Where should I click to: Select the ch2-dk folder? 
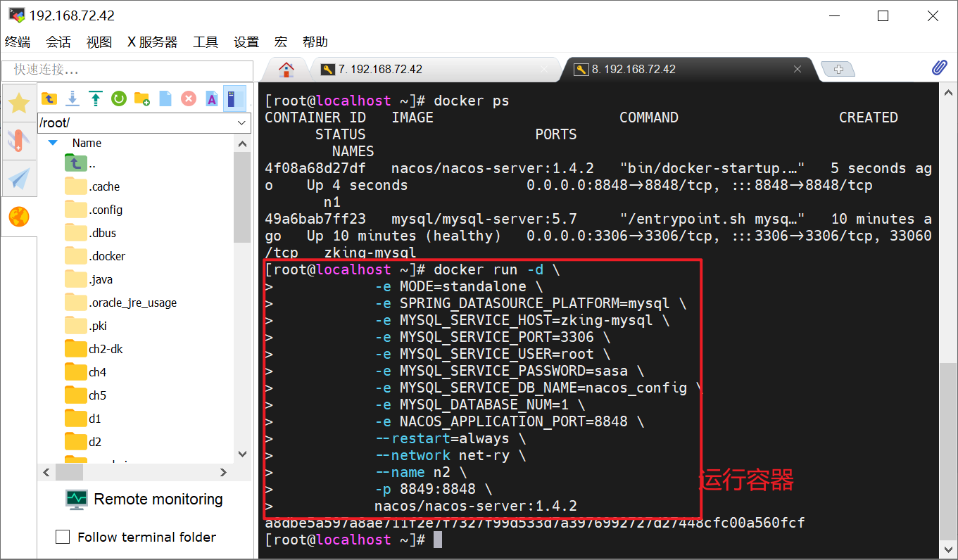click(x=94, y=349)
